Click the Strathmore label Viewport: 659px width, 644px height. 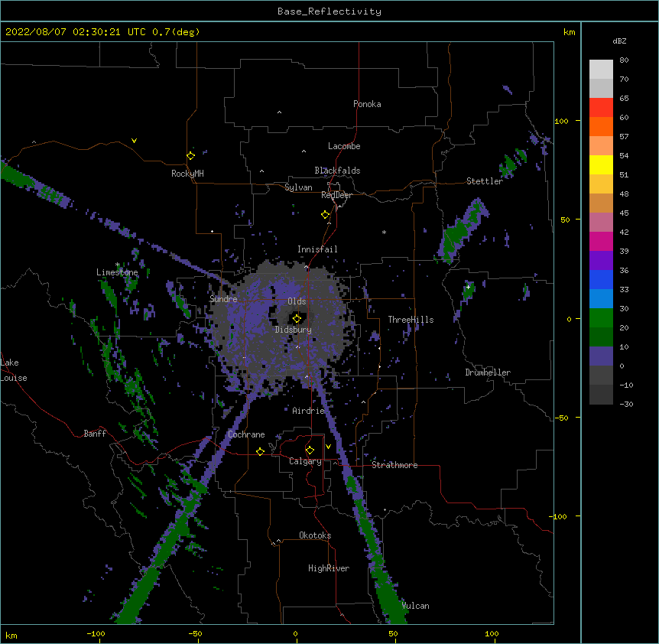[x=394, y=465]
